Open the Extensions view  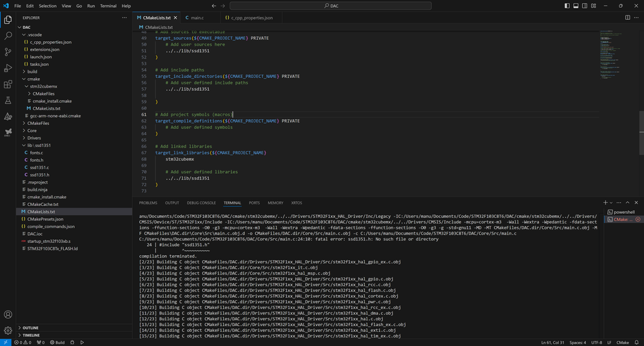[8, 84]
